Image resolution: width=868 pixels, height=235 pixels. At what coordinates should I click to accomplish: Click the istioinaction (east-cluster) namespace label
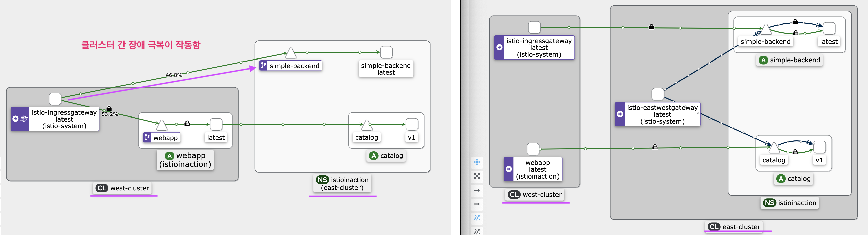342,184
